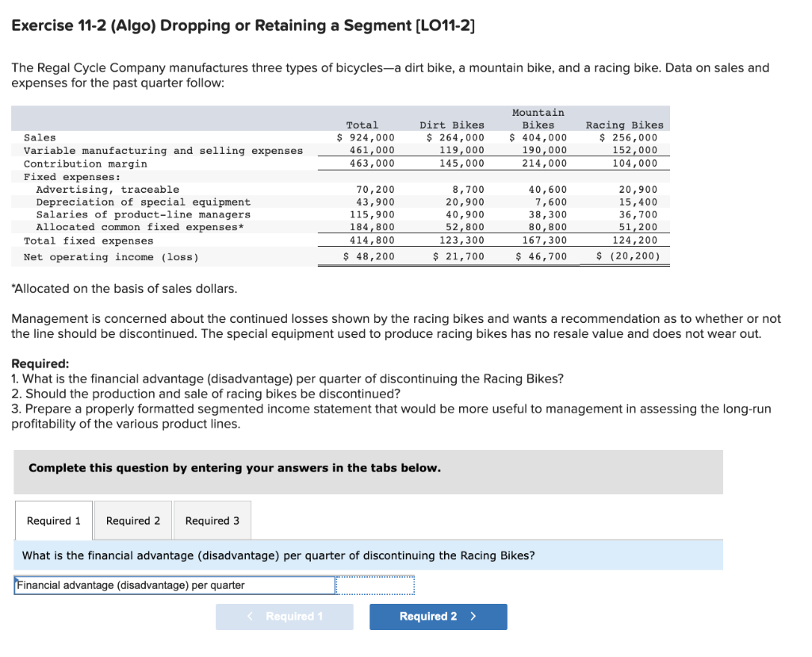Switch to the Required 1 tab
812x657 pixels.
point(52,521)
